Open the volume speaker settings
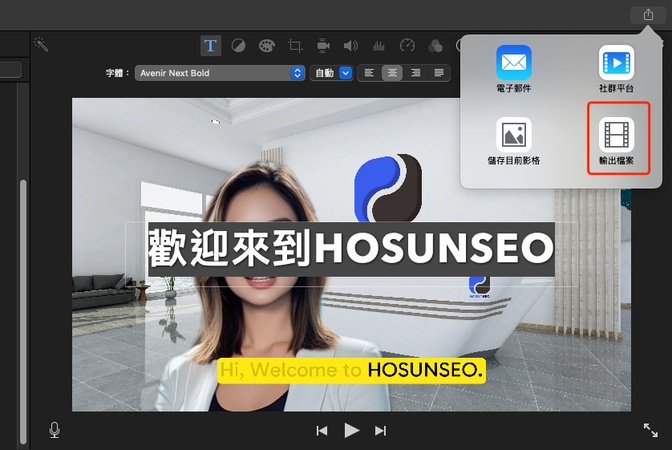The height and width of the screenshot is (450, 672). (x=351, y=46)
